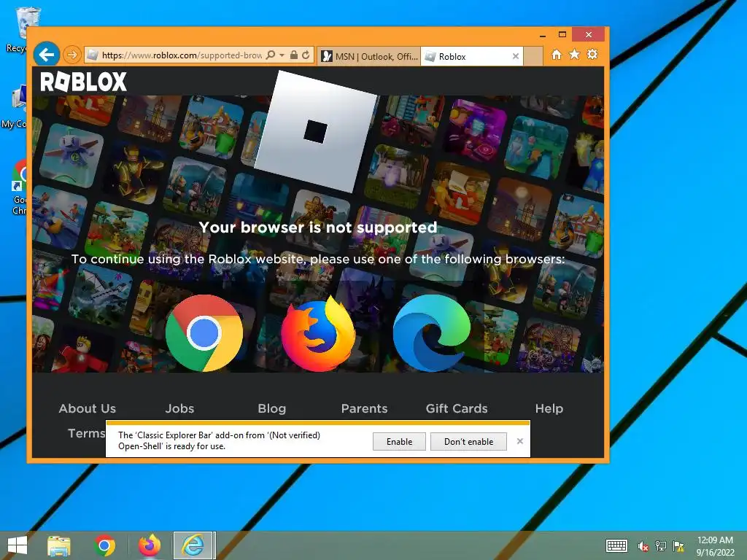
Task: Open the address bar dropdown arrow
Action: pyautogui.click(x=282, y=55)
